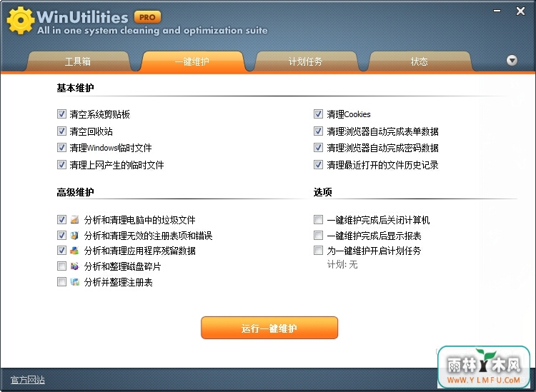Click the registry defrag icon
The height and width of the screenshot is (392, 536).
click(x=74, y=282)
